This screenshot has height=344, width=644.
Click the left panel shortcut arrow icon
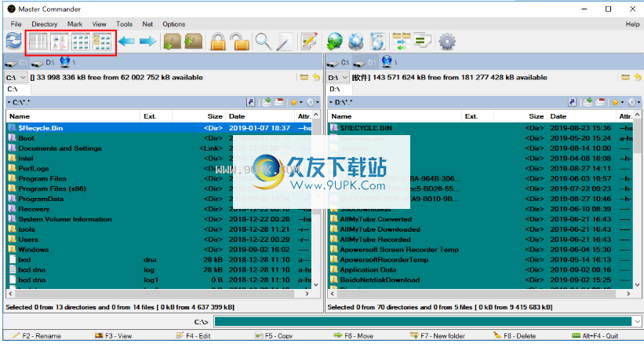pos(250,102)
